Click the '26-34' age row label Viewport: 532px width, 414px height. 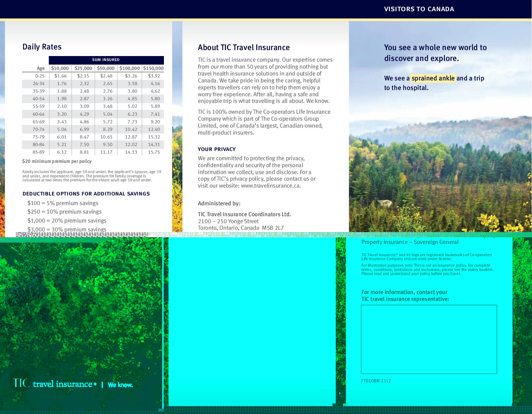(39, 84)
